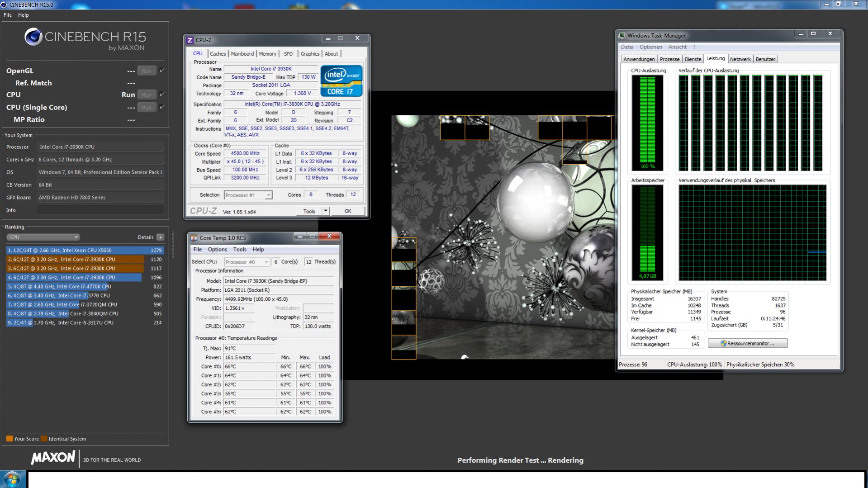
Task: Open the Prozesse tab in Task-Manager
Action: [x=669, y=59]
